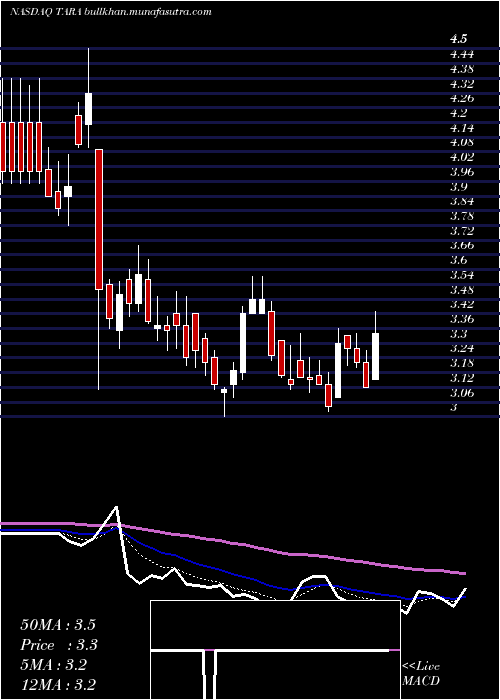The width and height of the screenshot is (500, 700).
Task: Click the 3.9 price axis label
Action: point(459,187)
